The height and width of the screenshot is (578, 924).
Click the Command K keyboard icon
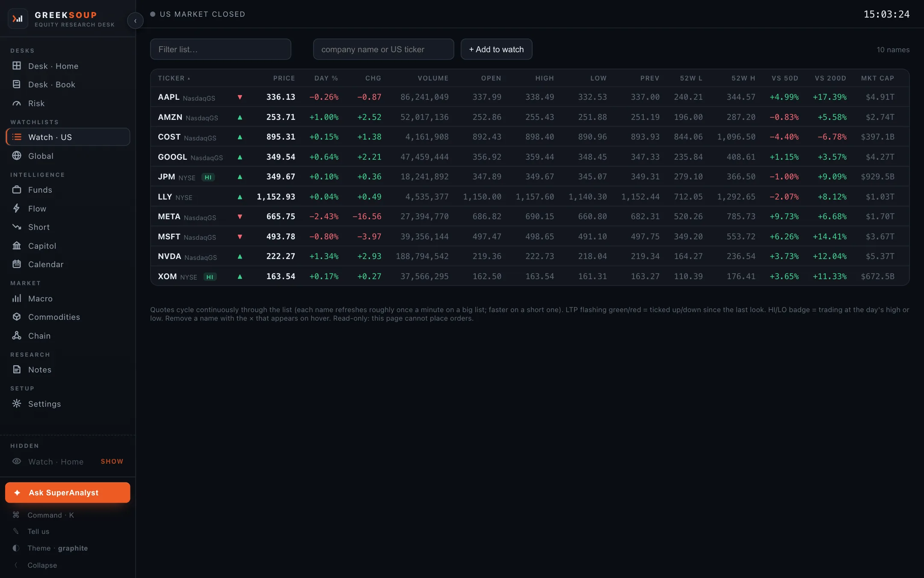point(16,515)
